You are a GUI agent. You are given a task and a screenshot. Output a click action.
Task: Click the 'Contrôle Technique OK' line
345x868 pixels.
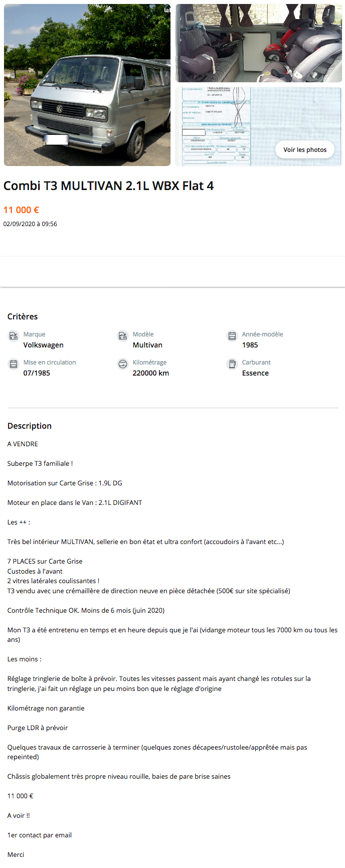click(x=86, y=610)
